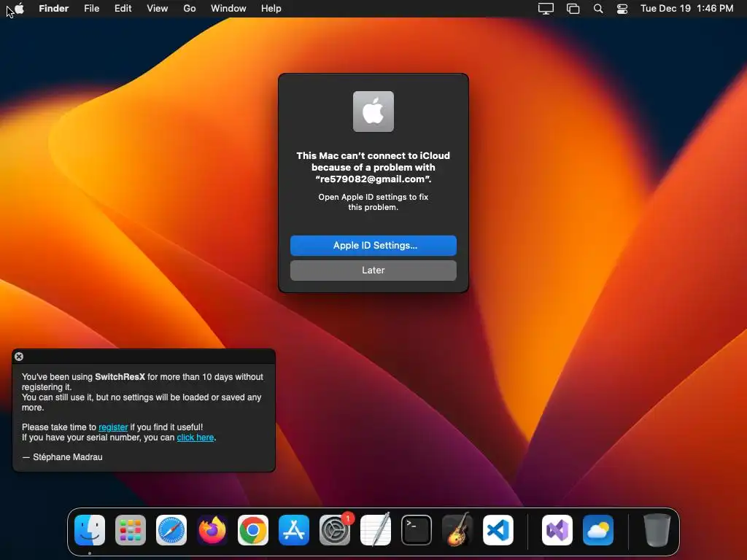Open the View menu
The width and height of the screenshot is (747, 560).
158,9
